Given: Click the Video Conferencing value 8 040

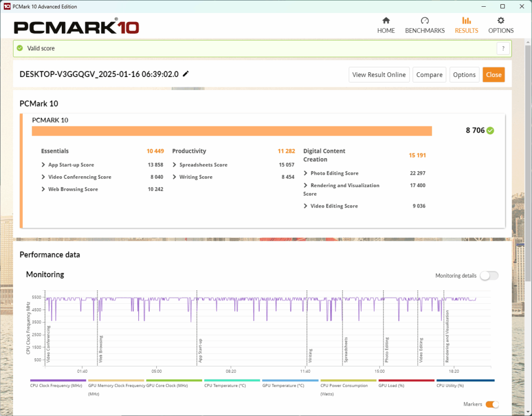Looking at the screenshot, I should coord(157,177).
